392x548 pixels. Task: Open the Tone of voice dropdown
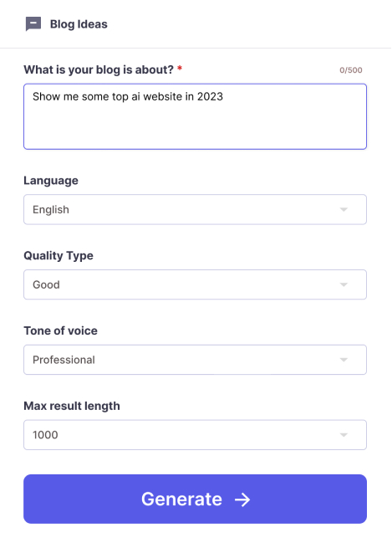195,360
